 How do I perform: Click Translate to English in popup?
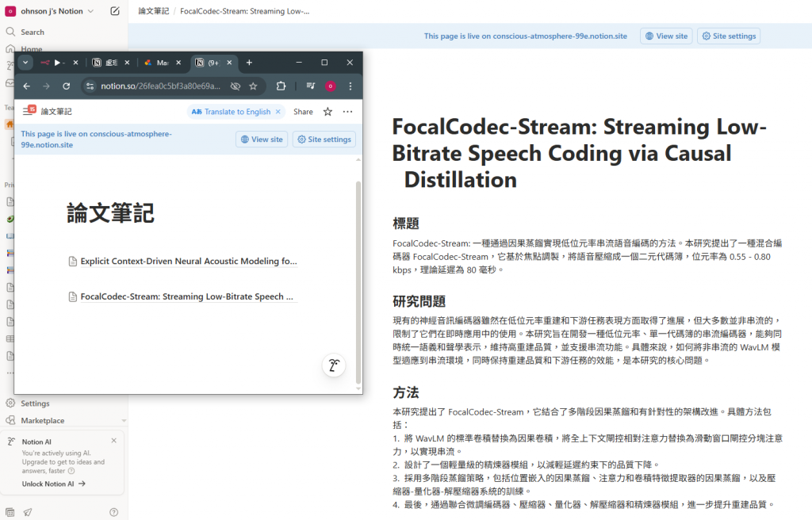(231, 111)
